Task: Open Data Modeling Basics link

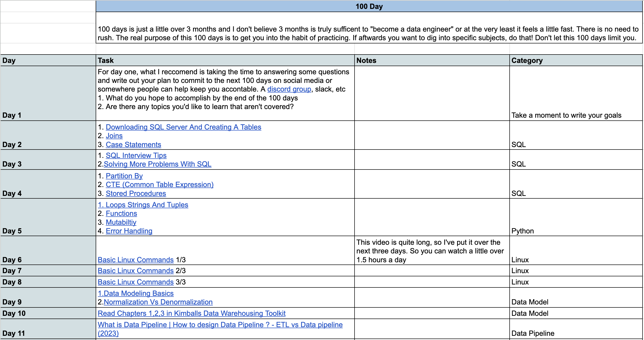Action: (x=136, y=293)
